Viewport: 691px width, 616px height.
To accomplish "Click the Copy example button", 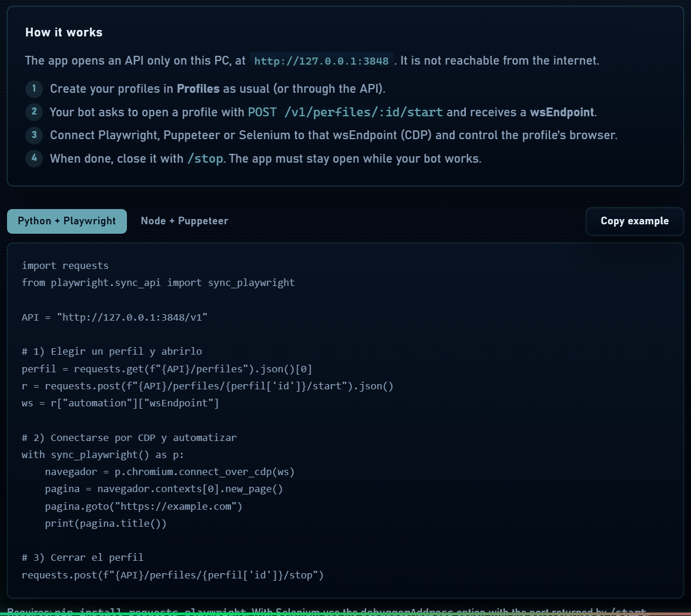I will (635, 221).
